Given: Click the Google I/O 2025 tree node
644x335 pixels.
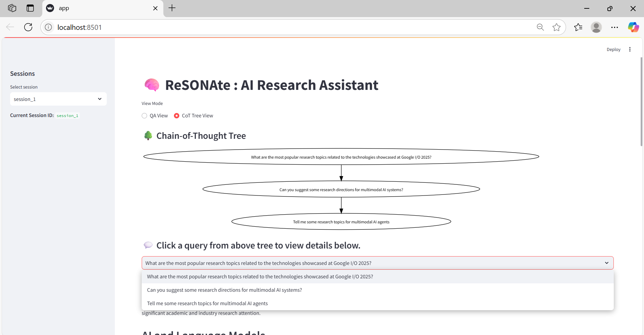Looking at the screenshot, I should (341, 157).
